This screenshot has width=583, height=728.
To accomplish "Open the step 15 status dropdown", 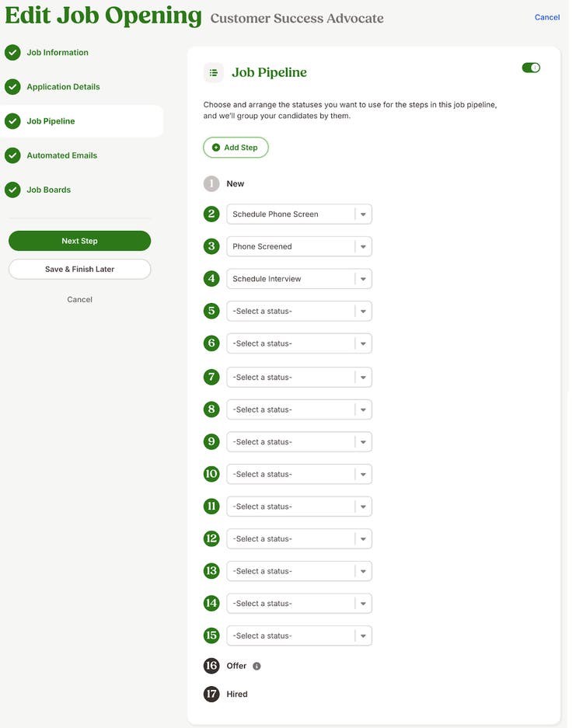I will 299,636.
